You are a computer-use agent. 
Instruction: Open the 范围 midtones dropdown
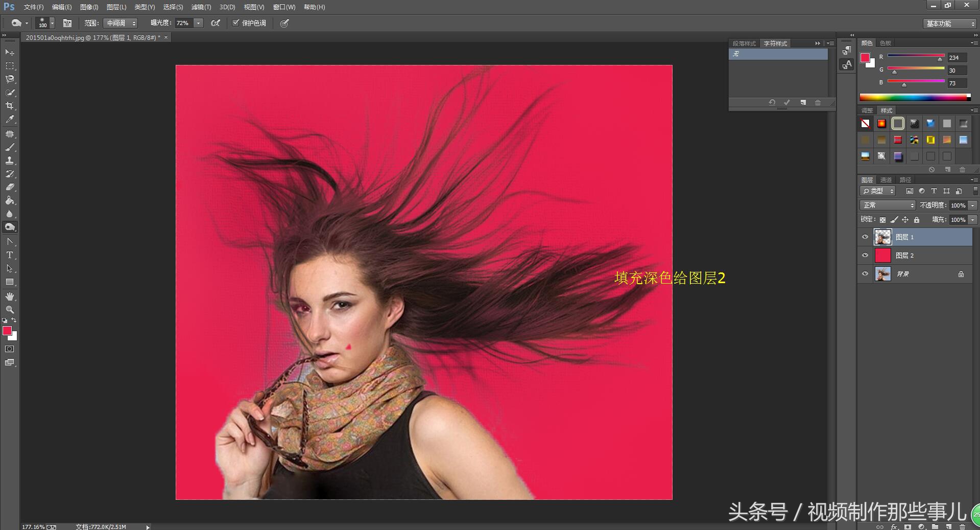[121, 24]
